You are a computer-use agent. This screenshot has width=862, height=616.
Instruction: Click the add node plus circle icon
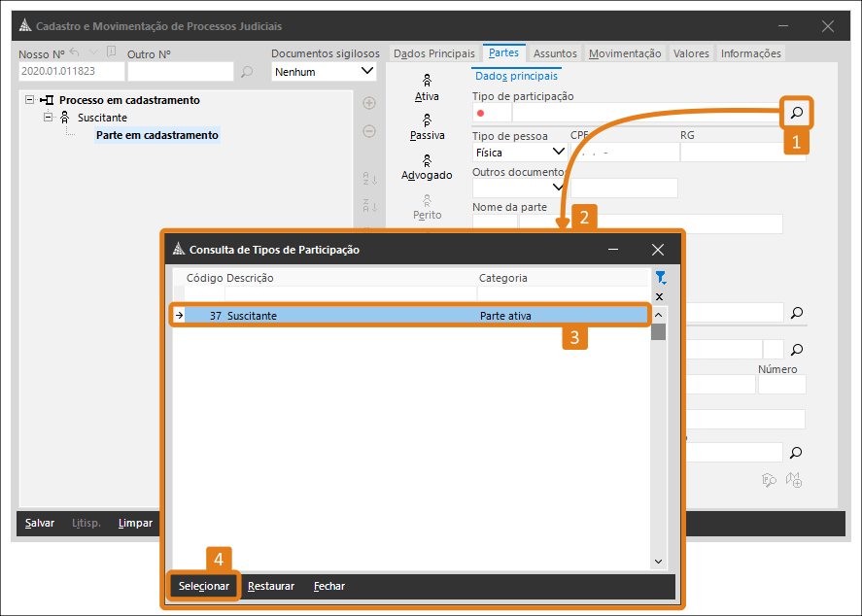(x=369, y=103)
